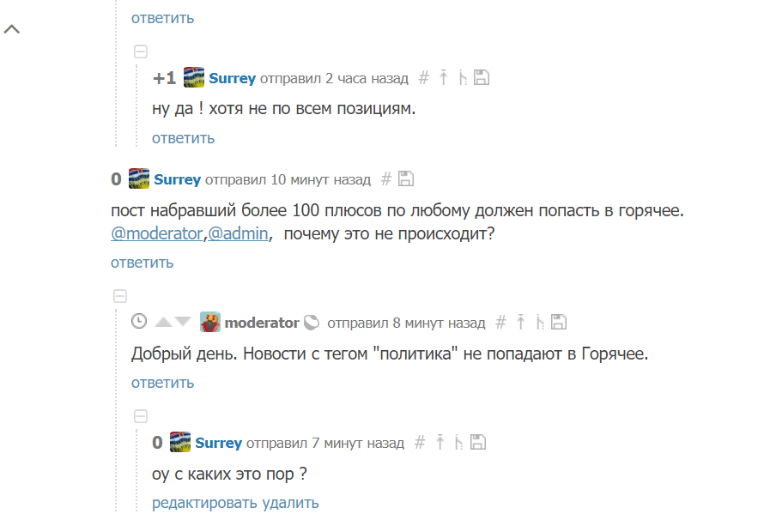Click the badge icon next to moderator's name
This screenshot has width=776, height=532.
312,323
